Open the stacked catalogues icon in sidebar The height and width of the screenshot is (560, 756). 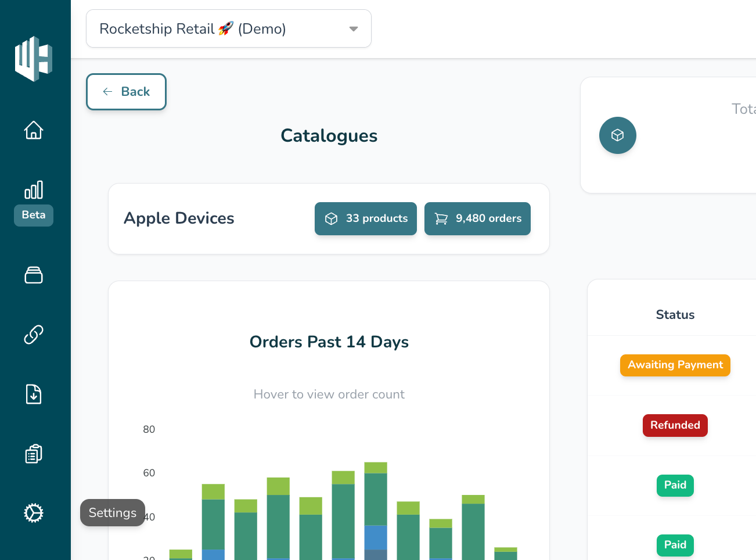pyautogui.click(x=34, y=275)
